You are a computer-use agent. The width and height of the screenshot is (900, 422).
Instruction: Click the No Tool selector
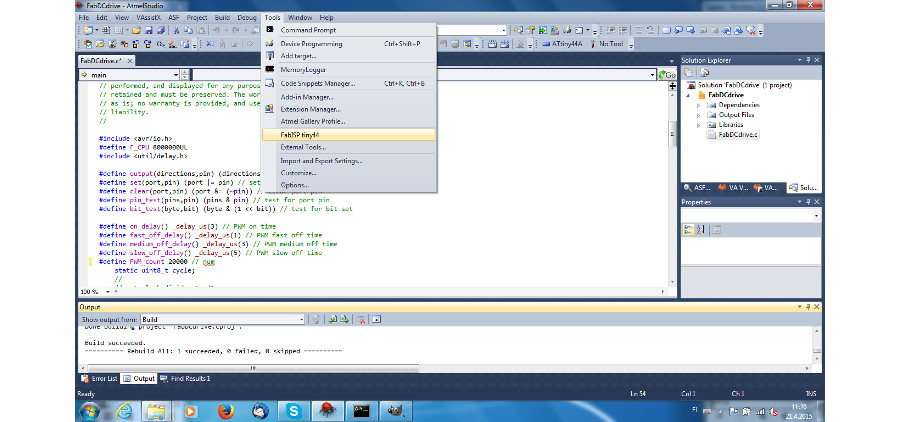(x=606, y=44)
